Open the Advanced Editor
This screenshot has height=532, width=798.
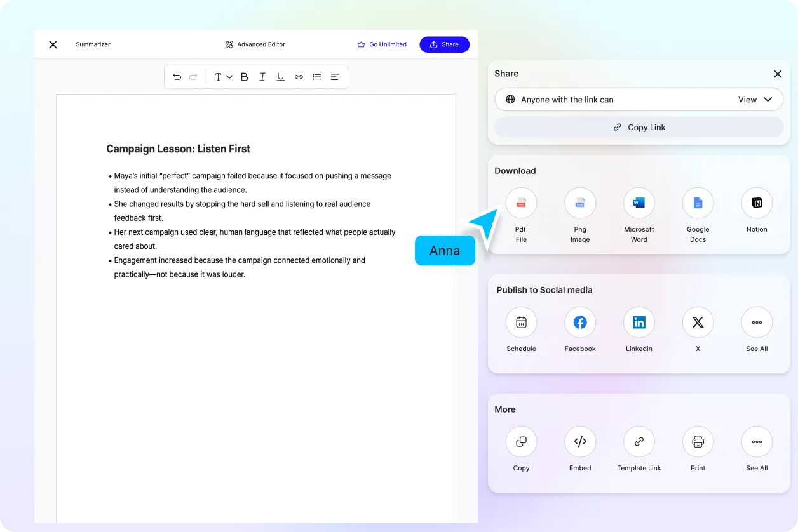pos(255,44)
